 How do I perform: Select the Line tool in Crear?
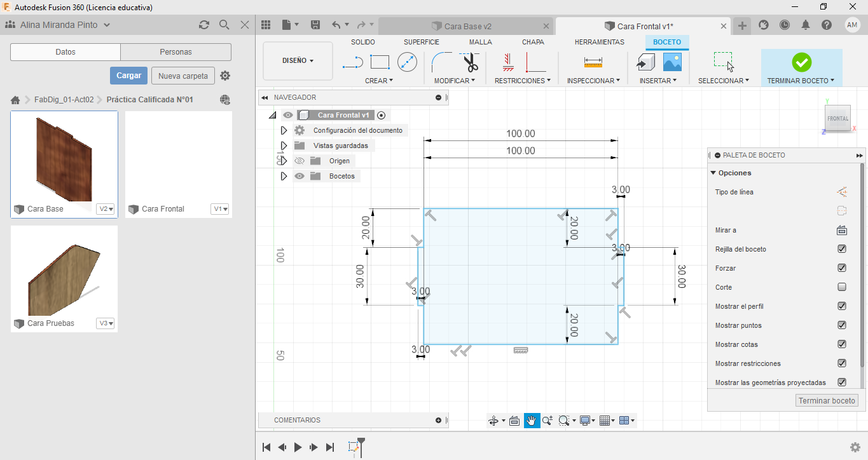tap(353, 62)
